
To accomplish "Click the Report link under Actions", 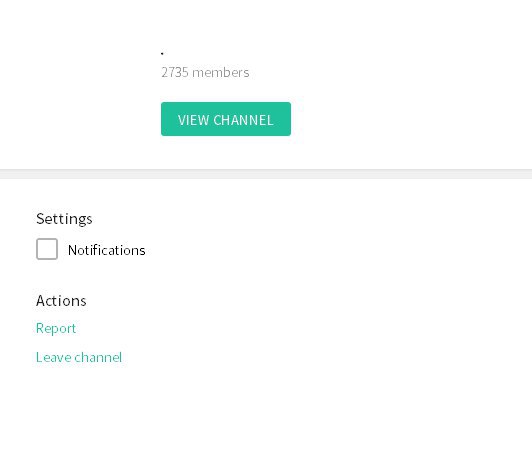I will pos(56,328).
